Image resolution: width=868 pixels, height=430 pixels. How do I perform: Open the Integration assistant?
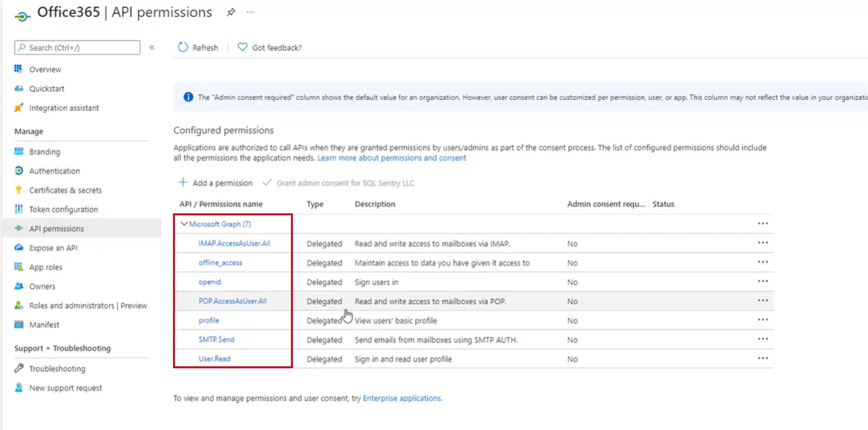(x=66, y=107)
